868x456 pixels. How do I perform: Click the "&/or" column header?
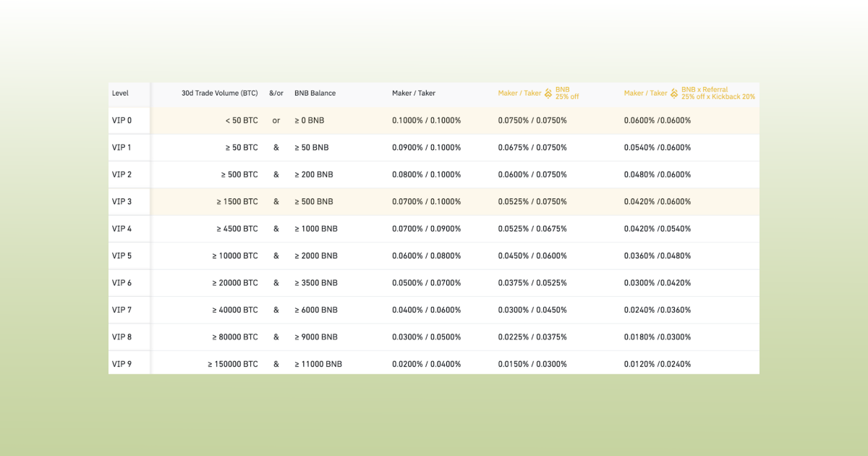276,93
